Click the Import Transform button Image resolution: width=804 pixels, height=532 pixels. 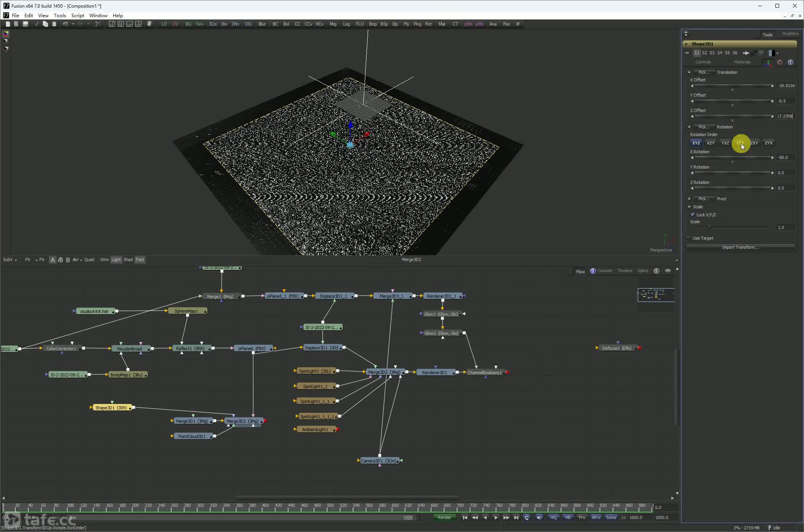click(740, 248)
